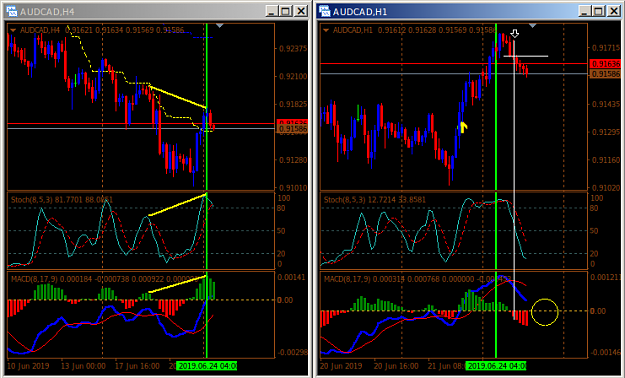
Task: Select the yellow trendline in the H4 Stoch panel
Action: coord(178,205)
